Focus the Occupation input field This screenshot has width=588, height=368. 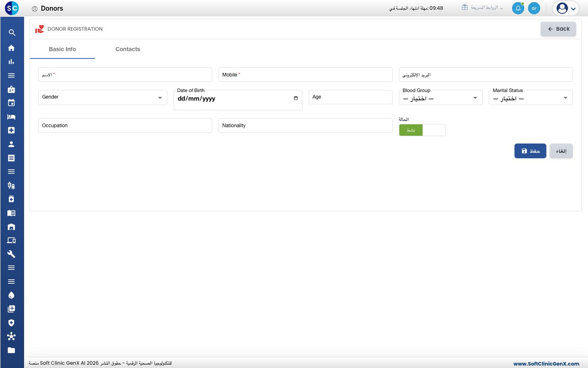pos(125,126)
